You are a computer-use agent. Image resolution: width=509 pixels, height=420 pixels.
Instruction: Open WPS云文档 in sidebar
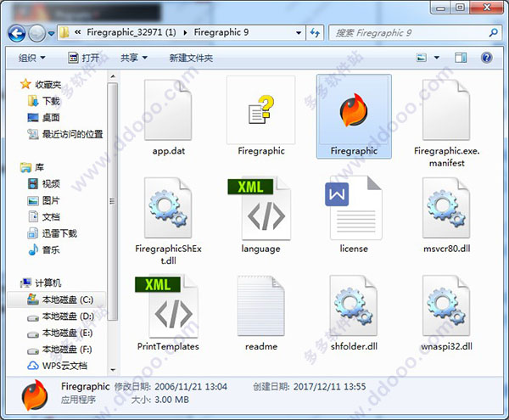[57, 366]
